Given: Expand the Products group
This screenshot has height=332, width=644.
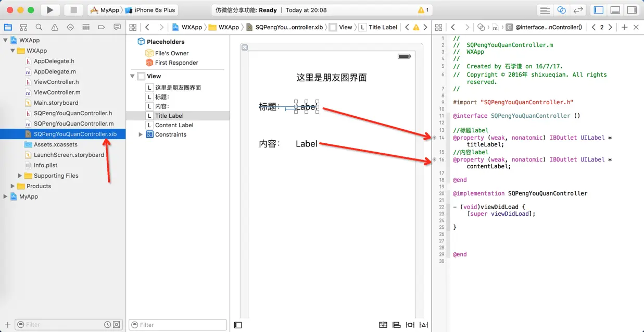Looking at the screenshot, I should (x=13, y=186).
